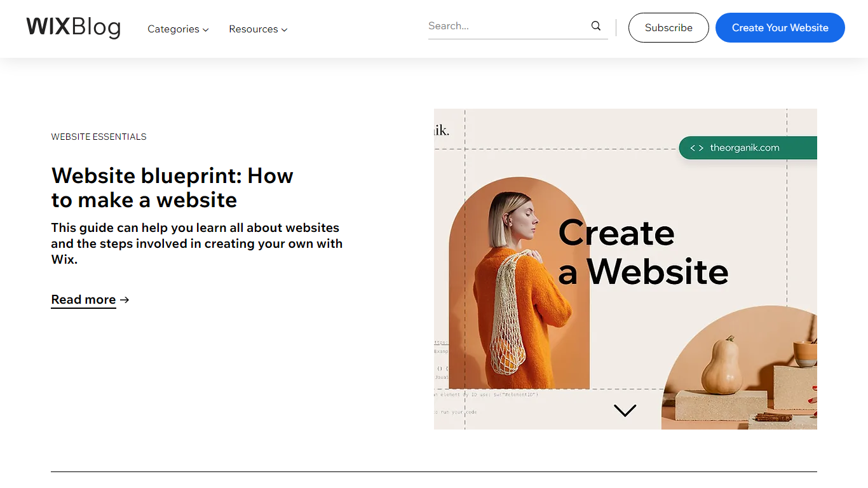Screen dimensions: 868x488
Task: Click the code brackets icon beside theorganik.com
Action: (x=696, y=148)
